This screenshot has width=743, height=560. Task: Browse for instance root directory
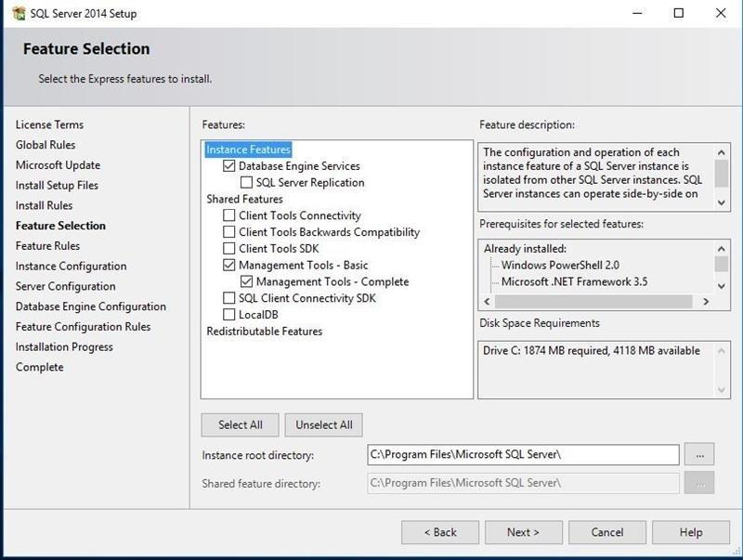[699, 454]
